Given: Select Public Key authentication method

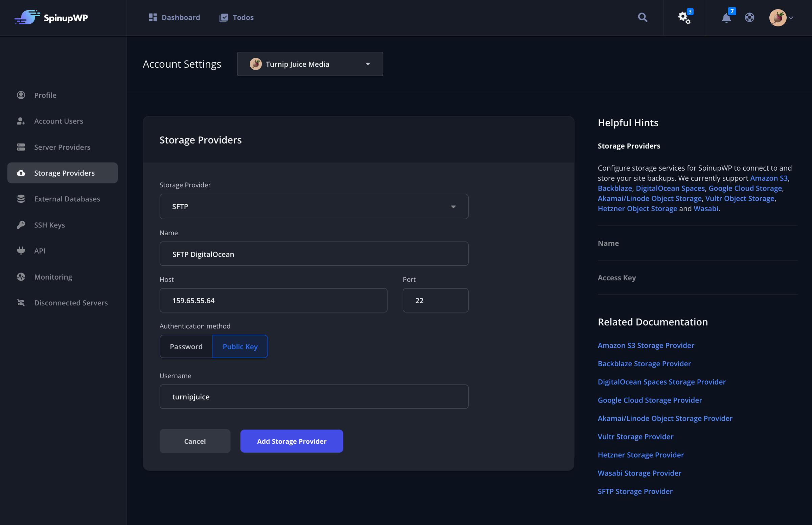Looking at the screenshot, I should point(240,346).
